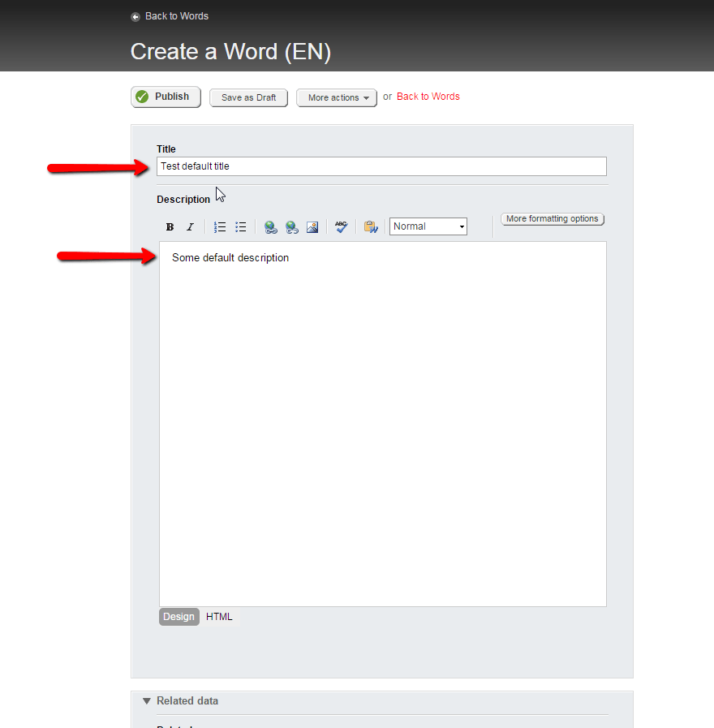Click Save as Draft

[248, 97]
